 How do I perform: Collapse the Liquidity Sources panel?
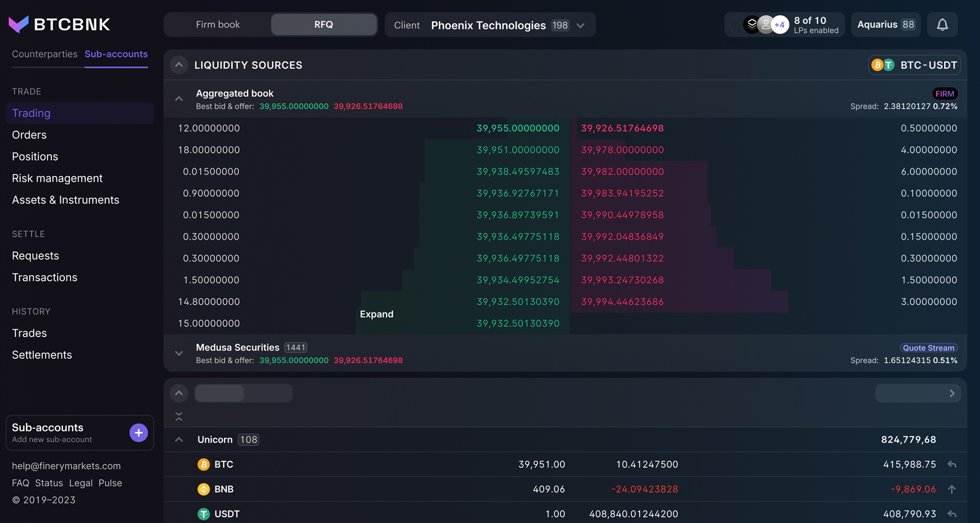[179, 65]
